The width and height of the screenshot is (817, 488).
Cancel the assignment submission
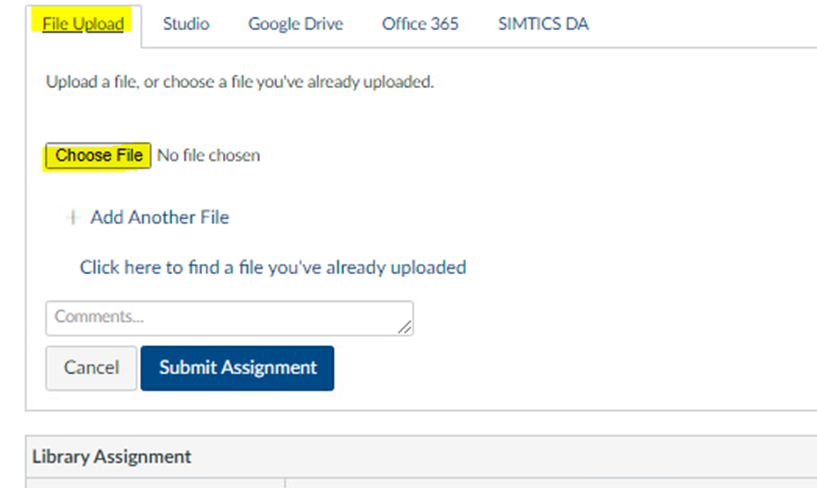pos(91,368)
